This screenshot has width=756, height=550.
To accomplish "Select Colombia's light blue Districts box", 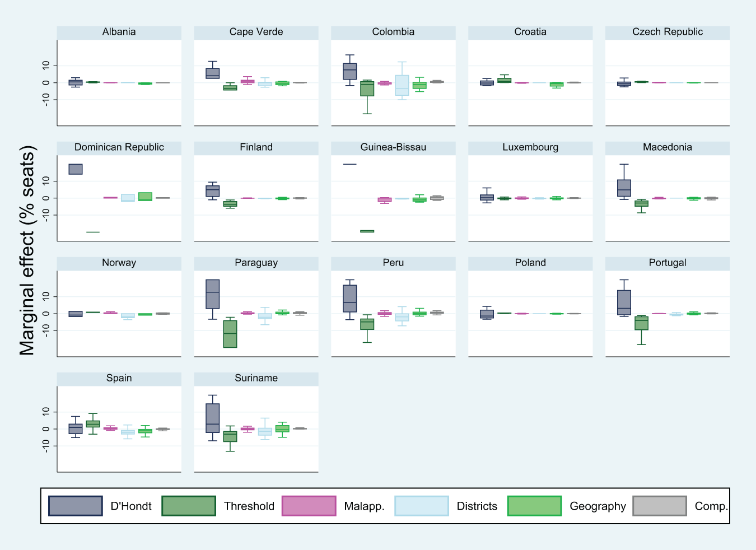I will tap(402, 85).
